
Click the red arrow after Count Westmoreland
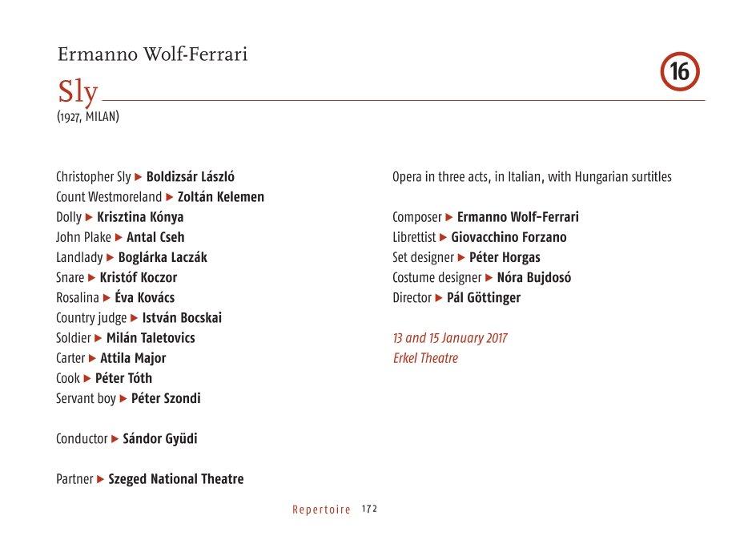click(170, 197)
